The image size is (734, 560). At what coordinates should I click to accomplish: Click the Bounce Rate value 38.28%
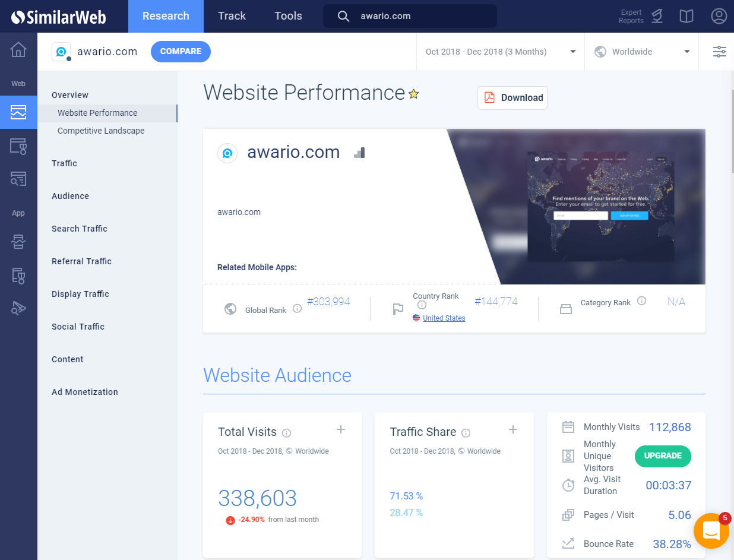click(672, 544)
